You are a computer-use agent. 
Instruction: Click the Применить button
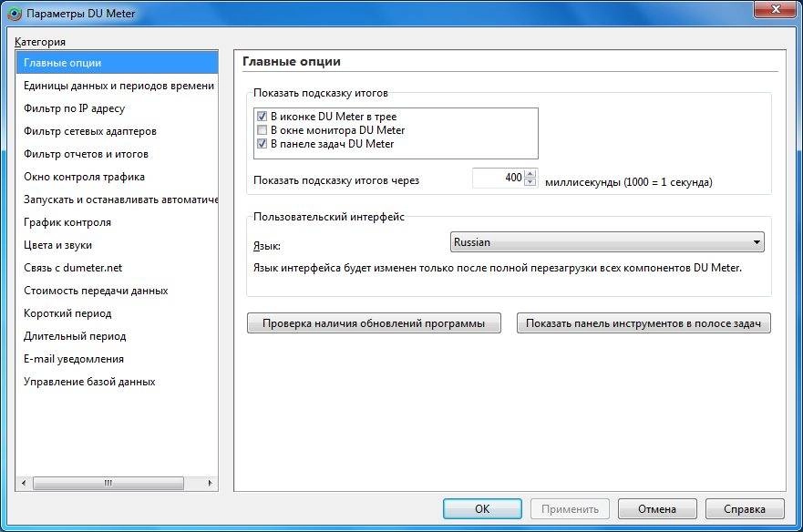(x=570, y=509)
